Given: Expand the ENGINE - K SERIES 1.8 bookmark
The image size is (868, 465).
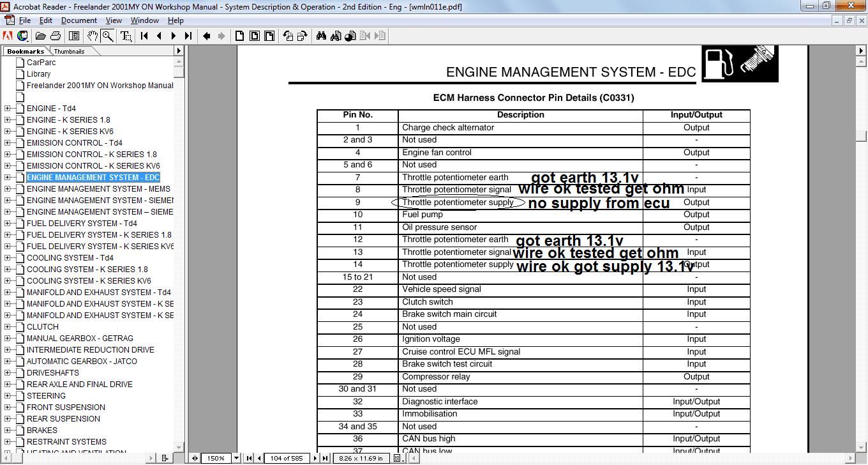Looking at the screenshot, I should point(8,120).
